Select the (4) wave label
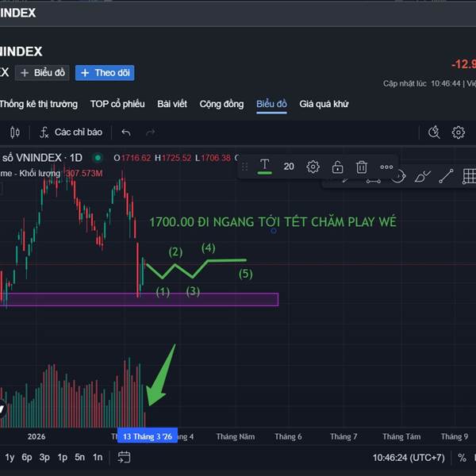The image size is (476, 476). tap(209, 248)
